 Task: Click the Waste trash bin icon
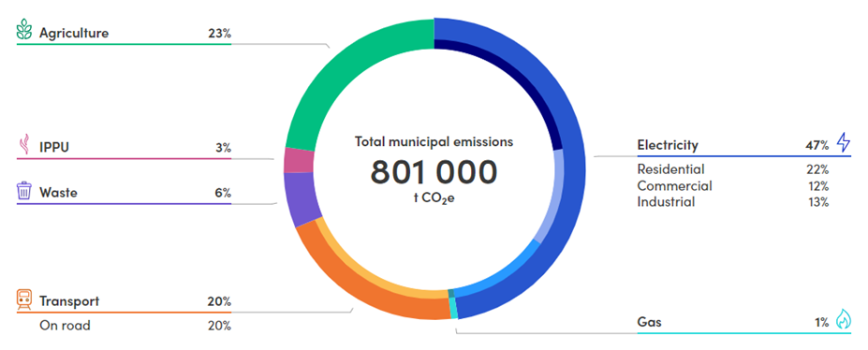click(x=24, y=191)
